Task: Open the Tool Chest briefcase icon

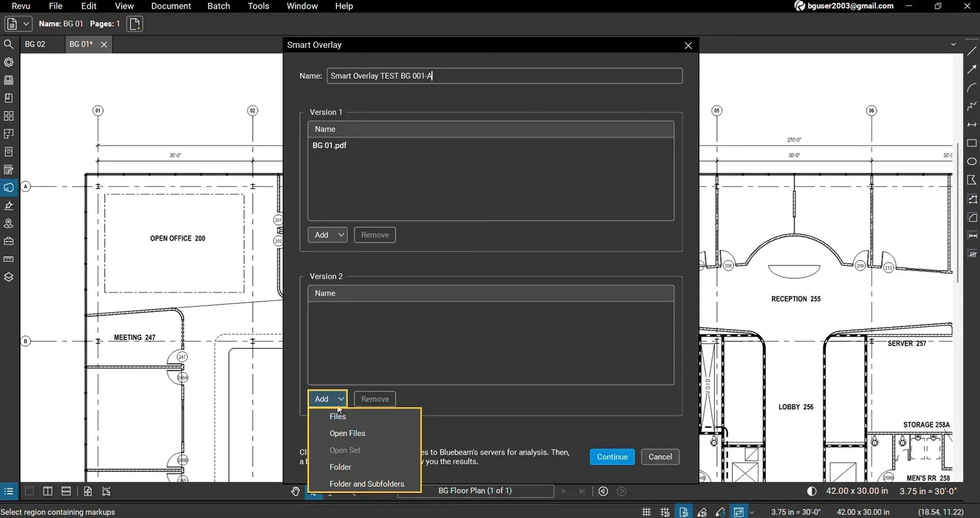Action: coord(9,241)
